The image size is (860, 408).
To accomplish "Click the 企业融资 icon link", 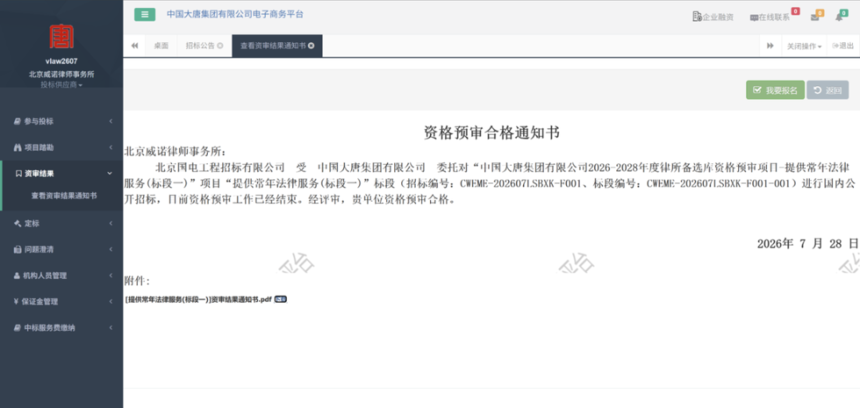I will click(x=713, y=17).
